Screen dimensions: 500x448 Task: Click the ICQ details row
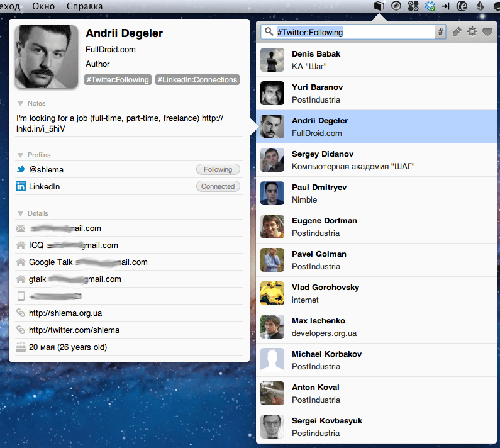click(x=129, y=245)
